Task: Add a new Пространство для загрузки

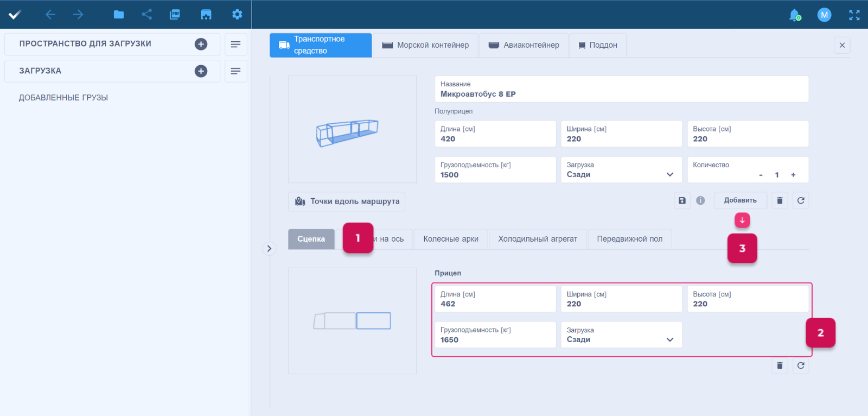Action: (201, 44)
